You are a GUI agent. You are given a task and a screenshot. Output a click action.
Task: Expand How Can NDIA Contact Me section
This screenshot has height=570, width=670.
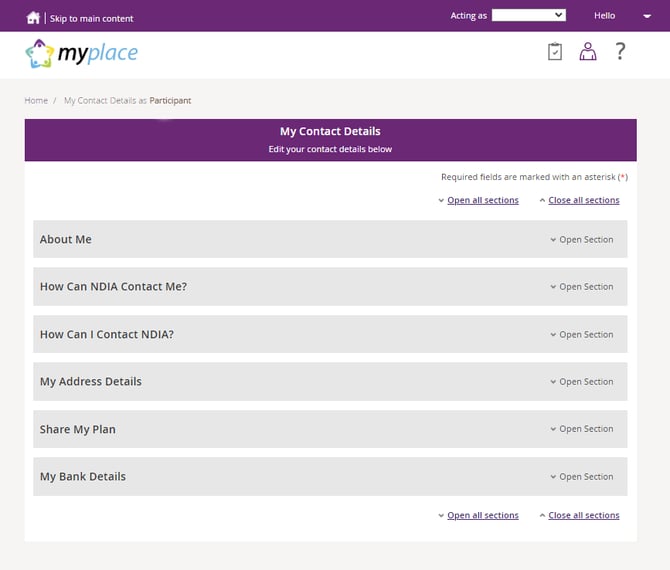tap(585, 287)
